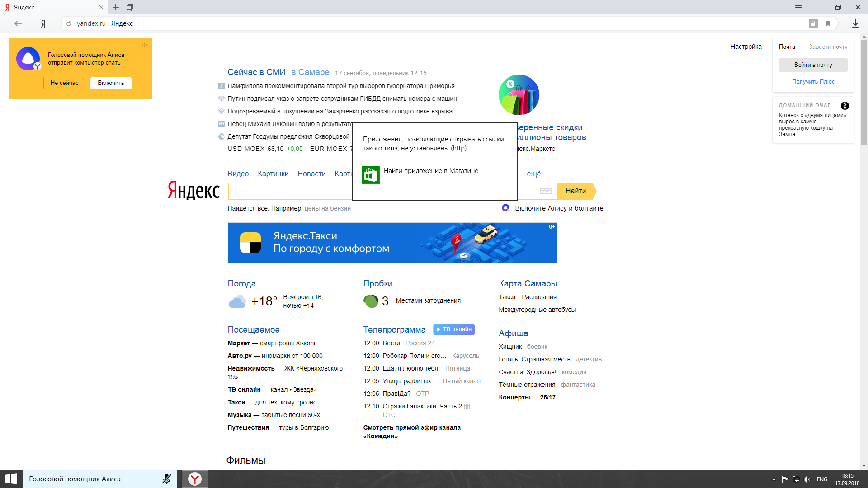Open the 'Междугородные автобусы' link
The height and width of the screenshot is (488, 868).
(x=537, y=310)
